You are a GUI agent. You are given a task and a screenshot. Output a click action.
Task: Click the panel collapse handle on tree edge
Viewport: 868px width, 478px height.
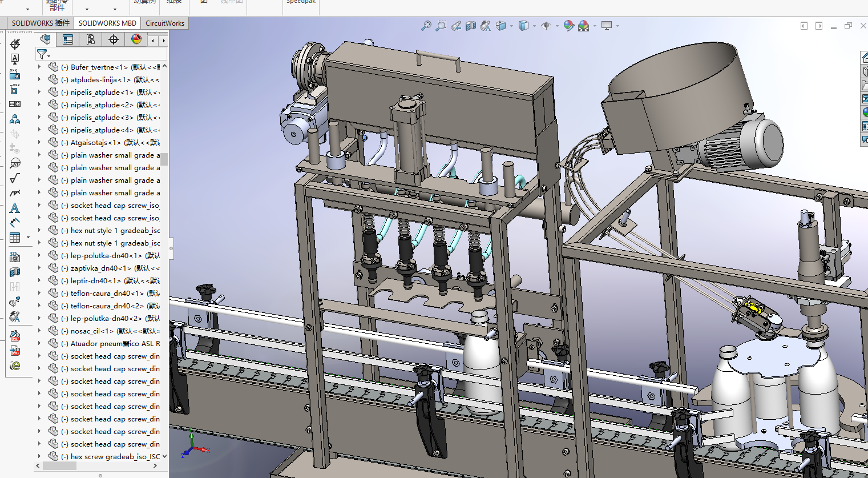point(171,248)
